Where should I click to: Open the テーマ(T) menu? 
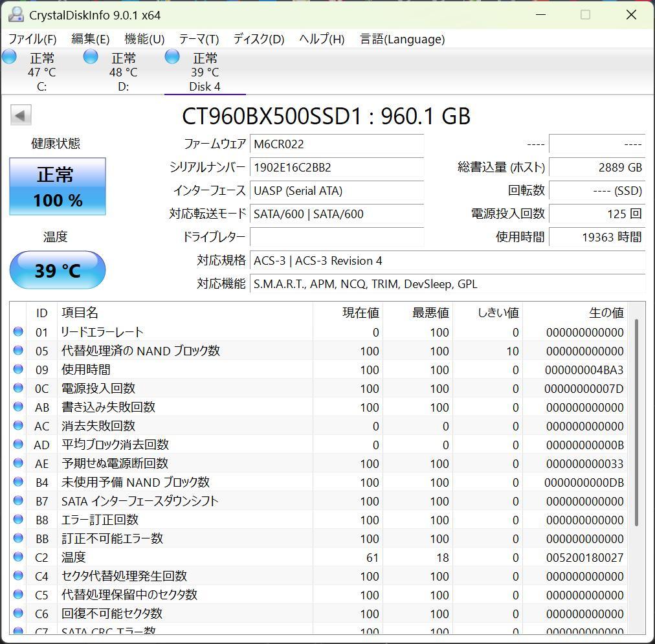tap(199, 39)
